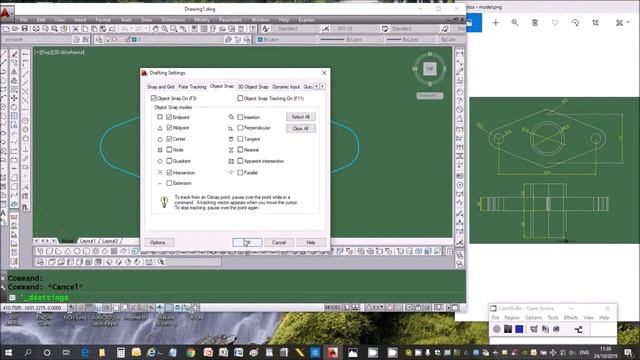Open Chrome from the taskbar
Screen dimensions: 640x360
tap(191, 352)
